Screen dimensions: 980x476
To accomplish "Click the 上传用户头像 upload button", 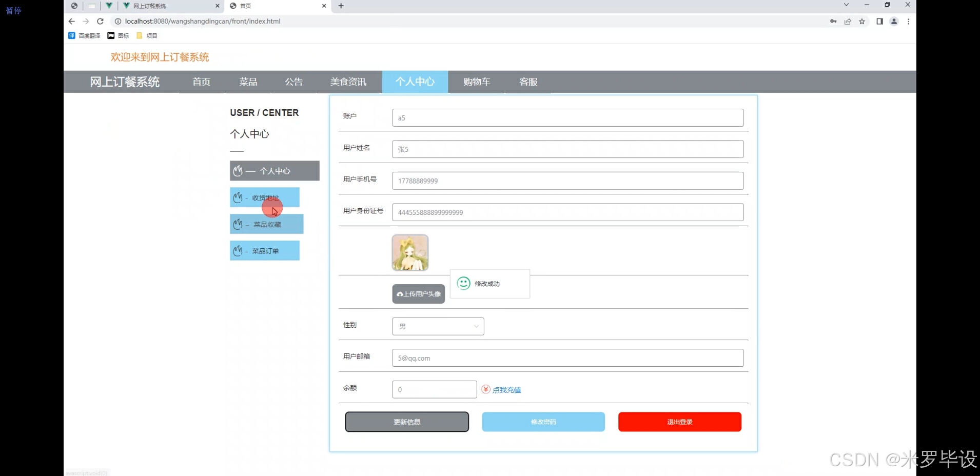I will point(419,294).
